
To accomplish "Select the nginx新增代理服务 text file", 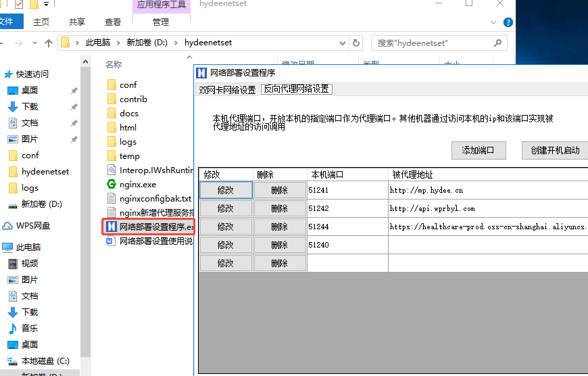I will click(150, 213).
